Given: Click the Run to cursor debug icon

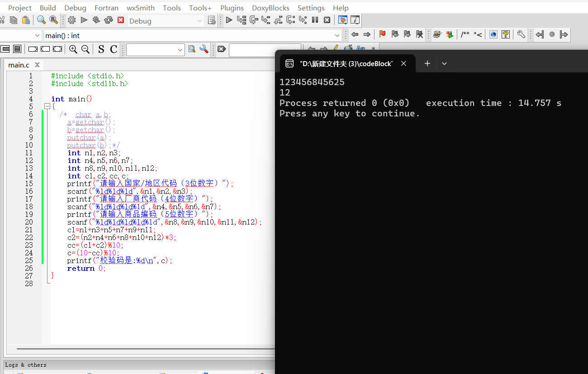Looking at the screenshot, I should tap(242, 20).
